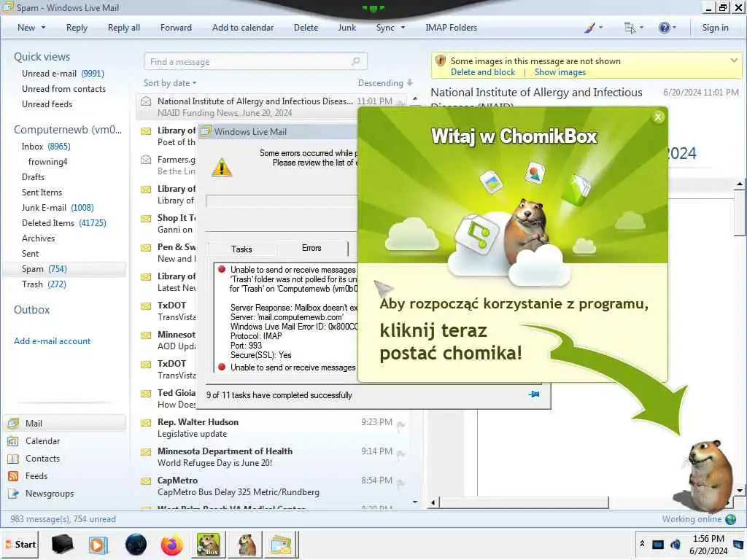
Task: Open the Sync dropdown arrow
Action: (x=403, y=28)
